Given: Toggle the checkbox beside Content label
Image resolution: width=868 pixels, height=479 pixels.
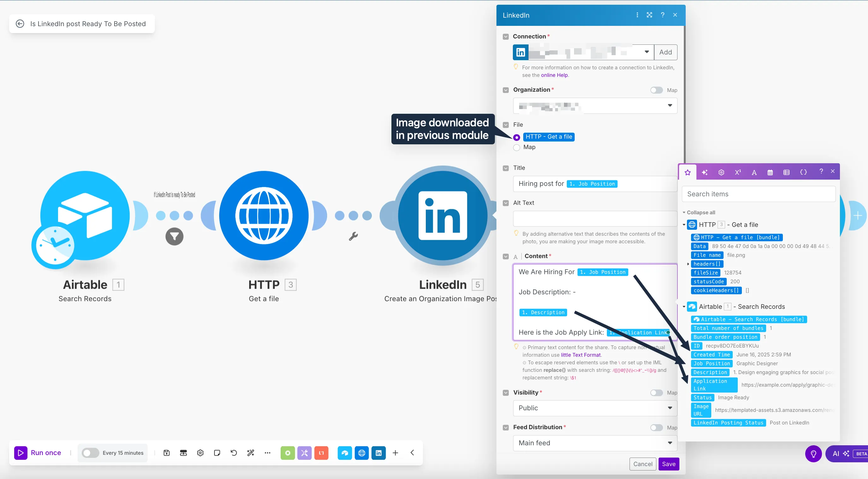Looking at the screenshot, I should coord(505,256).
